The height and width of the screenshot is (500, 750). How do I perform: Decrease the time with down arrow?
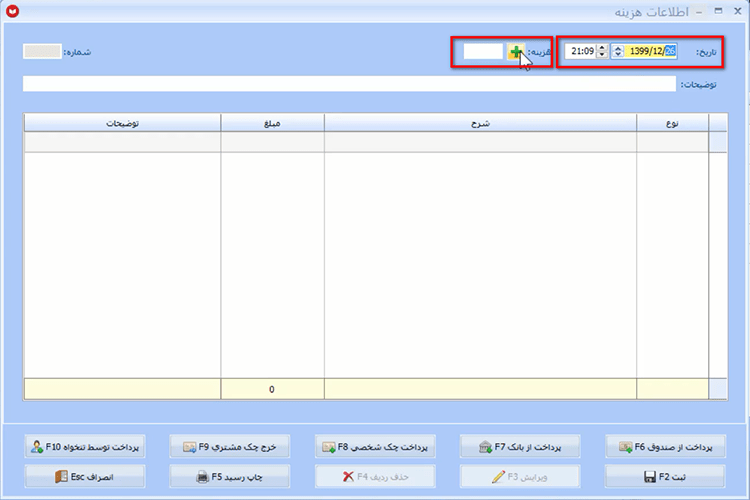pos(602,55)
